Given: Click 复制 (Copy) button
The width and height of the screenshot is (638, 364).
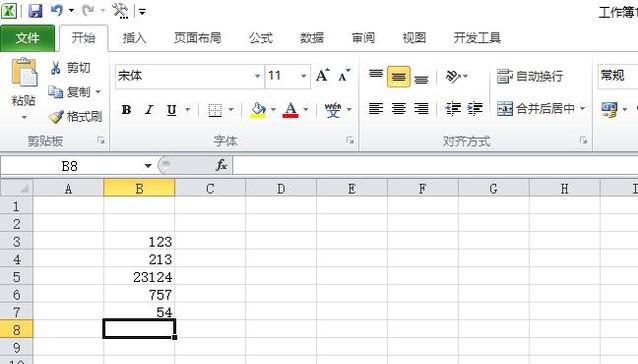Looking at the screenshot, I should point(70,92).
